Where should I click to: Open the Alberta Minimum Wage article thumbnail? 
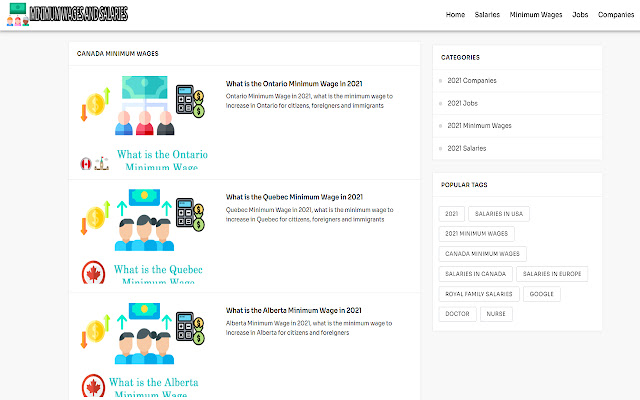click(144, 349)
